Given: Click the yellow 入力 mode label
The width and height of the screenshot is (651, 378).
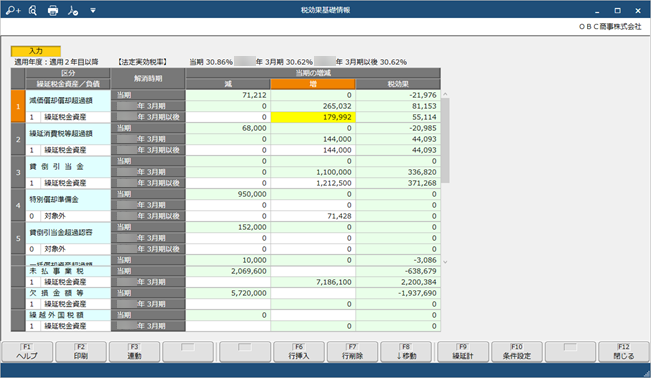Looking at the screenshot, I should tap(36, 51).
